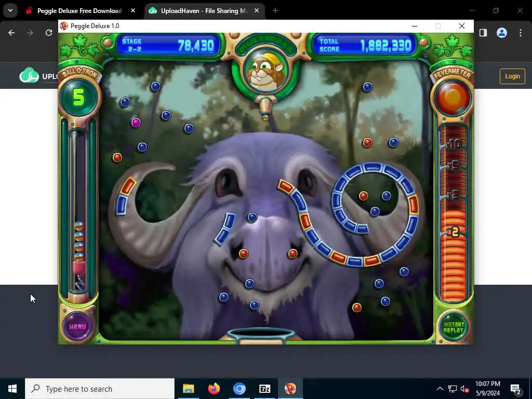The image size is (532, 399).
Task: Open 7-Zip from the taskbar
Action: (x=264, y=389)
